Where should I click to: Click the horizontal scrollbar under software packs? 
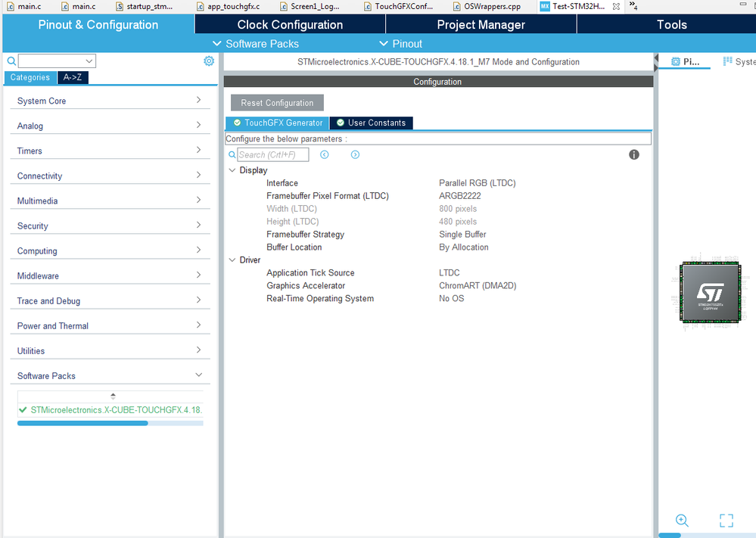coord(82,423)
